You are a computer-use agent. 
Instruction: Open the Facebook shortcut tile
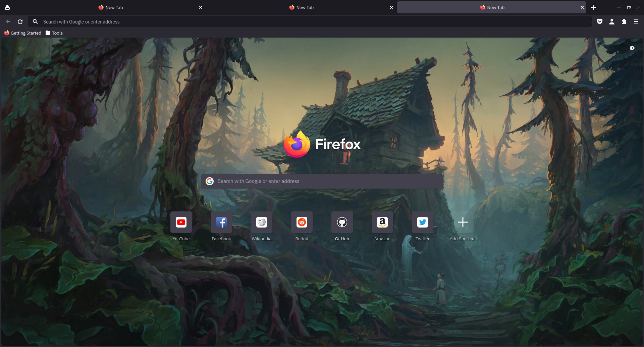[221, 222]
